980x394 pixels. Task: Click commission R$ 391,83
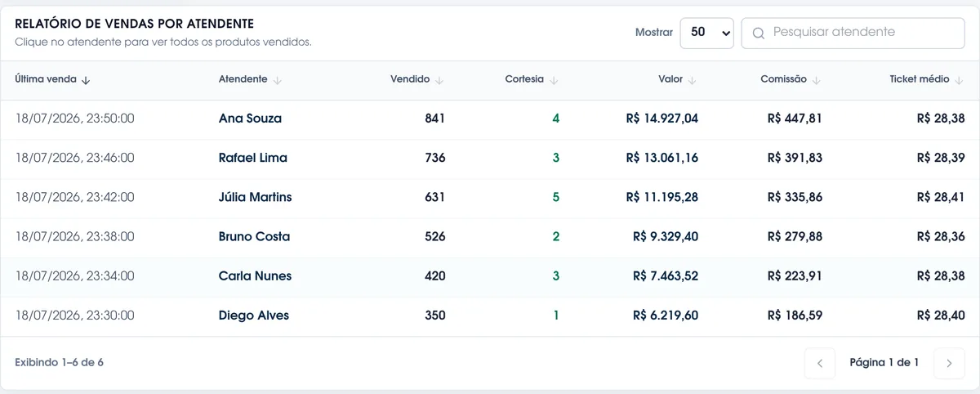795,158
